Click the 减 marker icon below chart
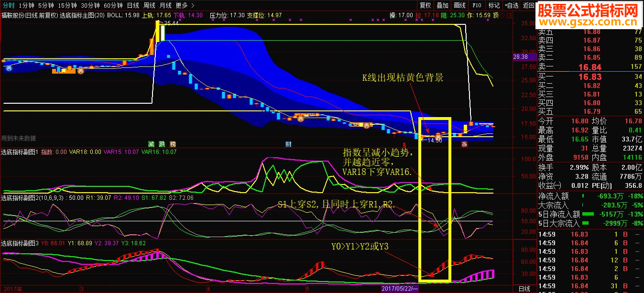Screen dimensions: 644x293 151,144
